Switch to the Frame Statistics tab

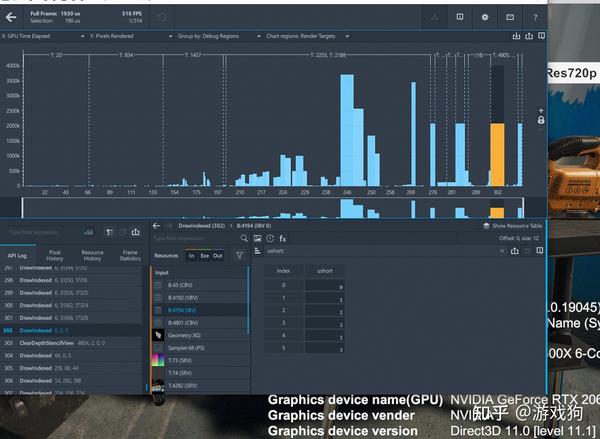point(130,257)
